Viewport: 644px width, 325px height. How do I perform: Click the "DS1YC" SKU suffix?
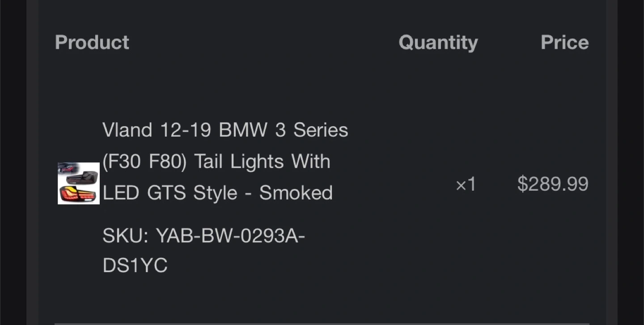[x=135, y=265]
